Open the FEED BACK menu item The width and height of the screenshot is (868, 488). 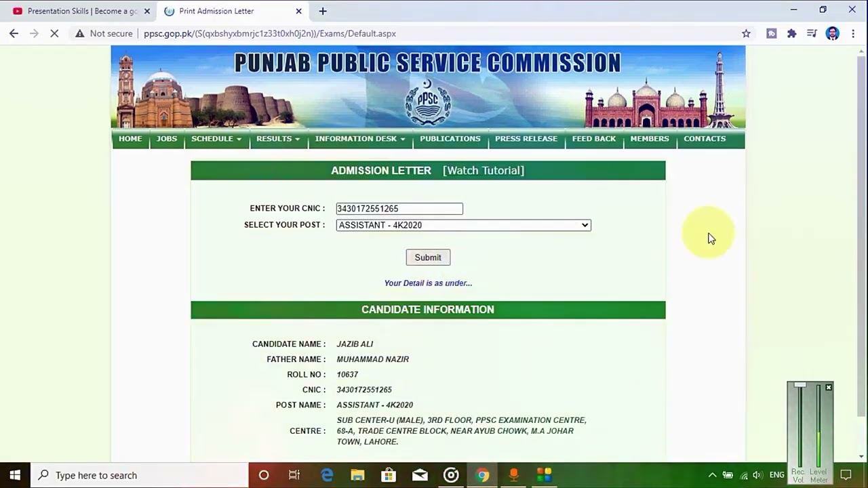point(594,138)
